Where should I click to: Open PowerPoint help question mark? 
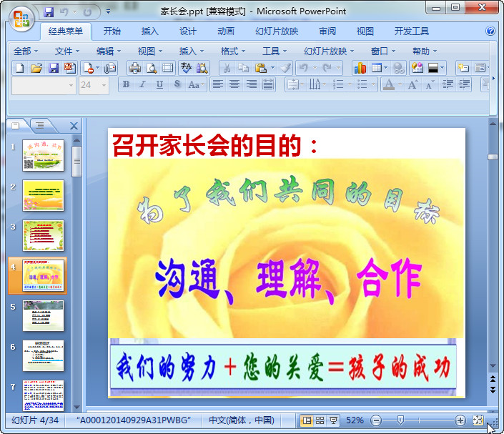(490, 31)
